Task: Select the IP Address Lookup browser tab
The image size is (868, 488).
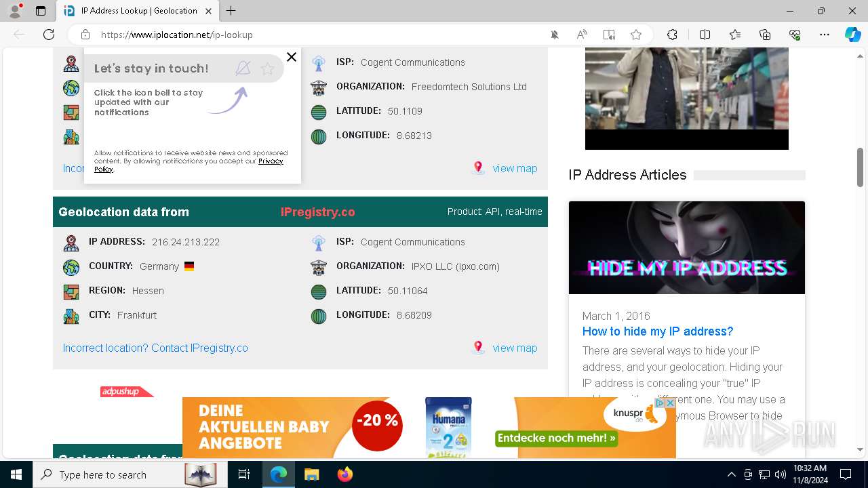Action: (138, 11)
